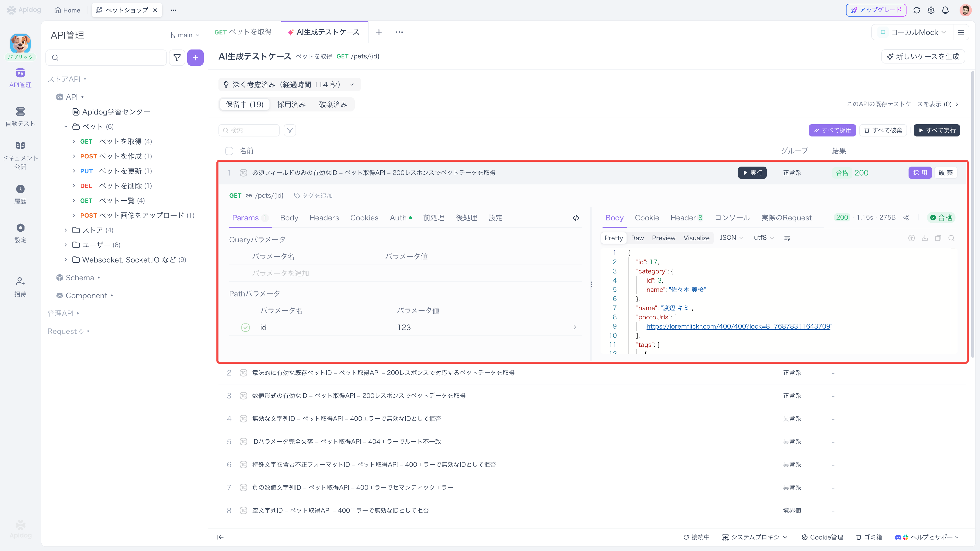Open the JSON format dropdown

click(730, 238)
